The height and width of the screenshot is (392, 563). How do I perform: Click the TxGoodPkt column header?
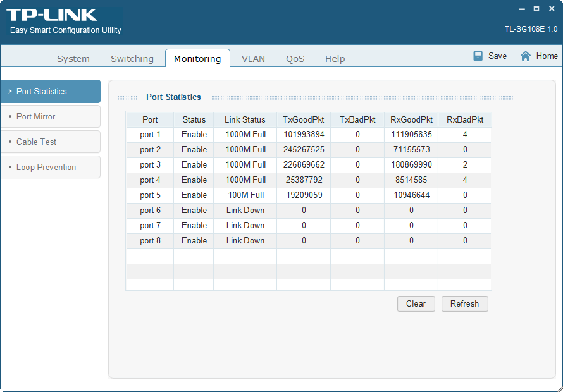[304, 119]
